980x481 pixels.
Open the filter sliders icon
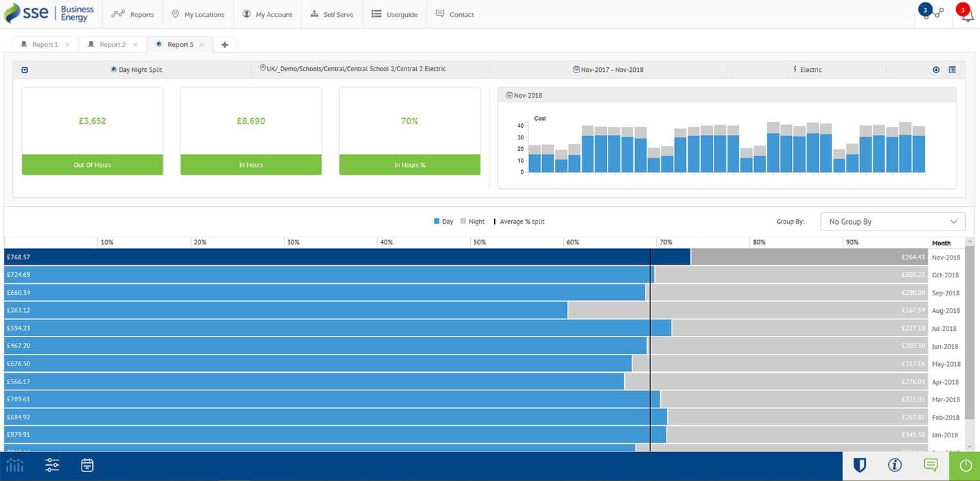(x=52, y=465)
